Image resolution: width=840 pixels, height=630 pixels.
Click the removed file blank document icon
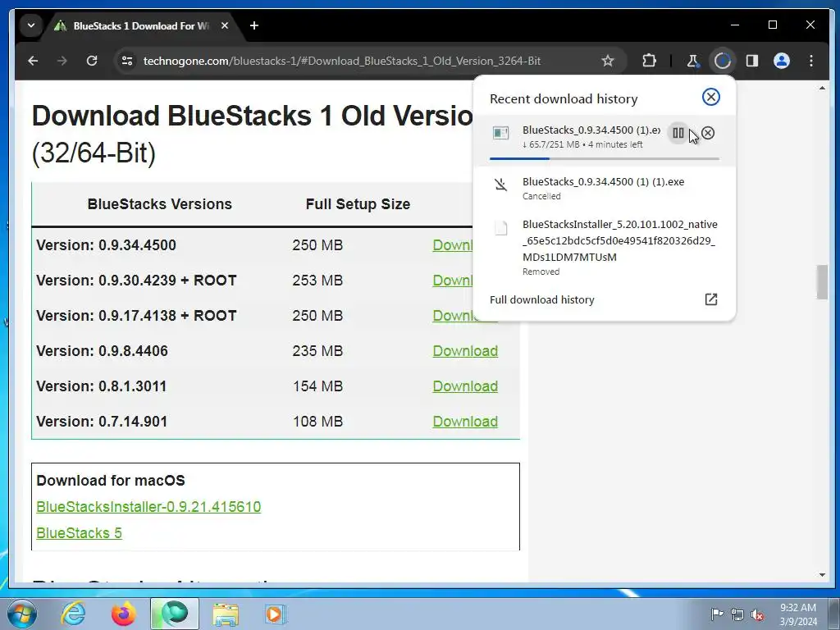coord(500,228)
